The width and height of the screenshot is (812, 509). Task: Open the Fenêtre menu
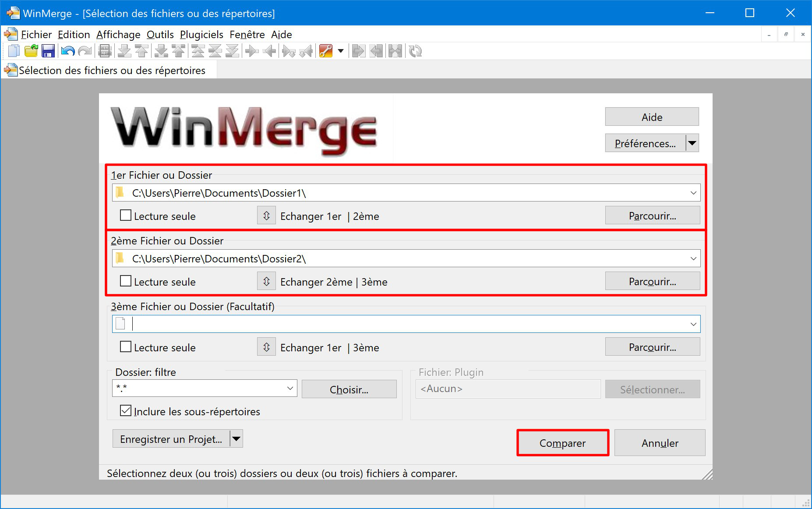point(247,35)
